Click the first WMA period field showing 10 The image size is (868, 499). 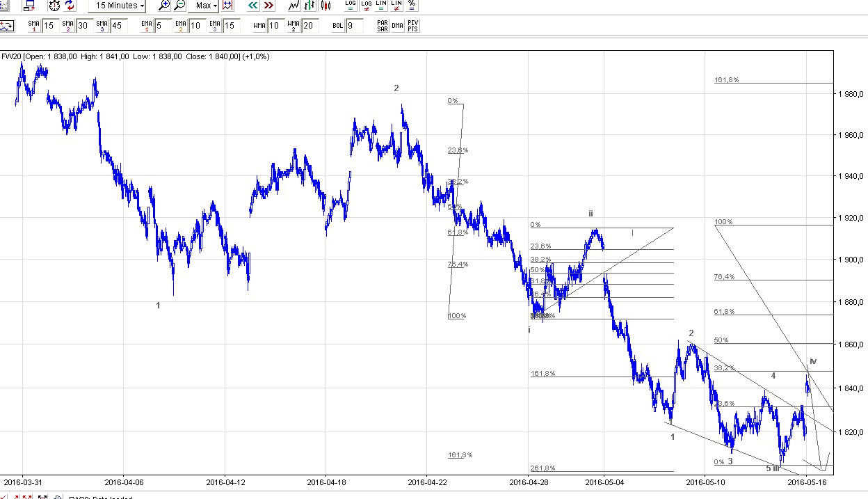275,26
